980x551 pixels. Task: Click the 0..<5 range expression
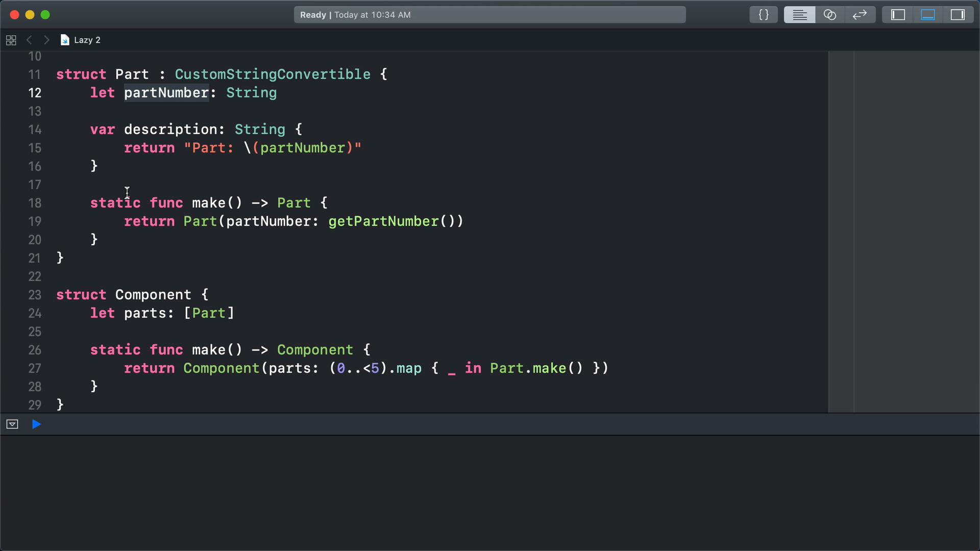point(358,368)
